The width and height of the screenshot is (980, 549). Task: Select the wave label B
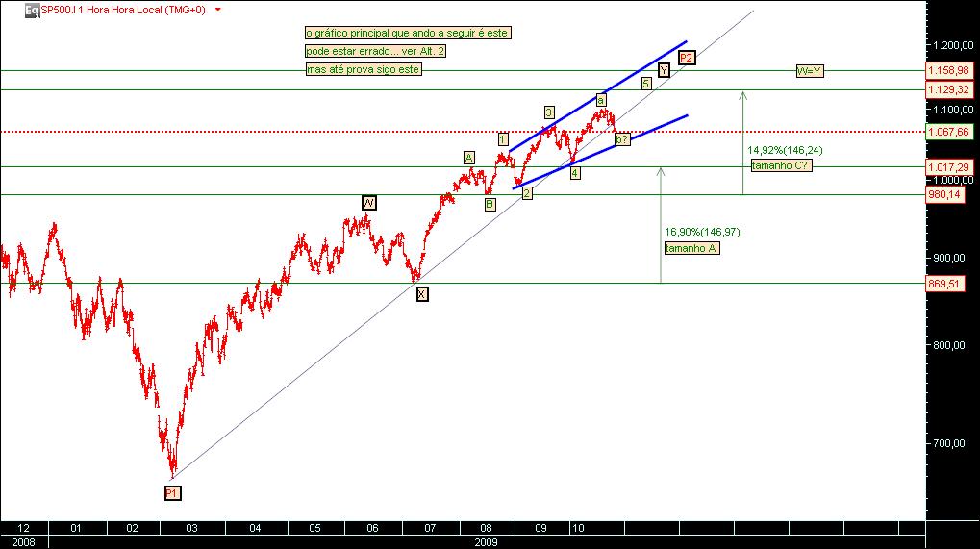[490, 204]
